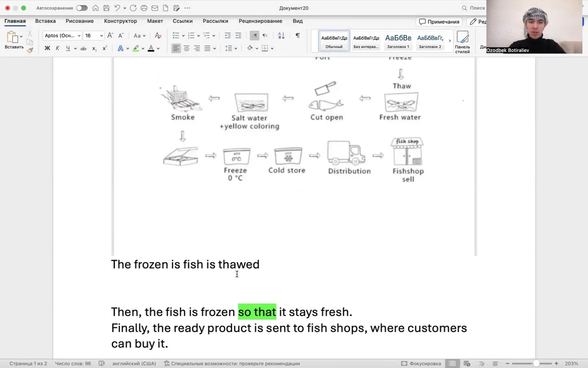The height and width of the screenshot is (368, 588).
Task: Enable Фокусировка focus mode
Action: pos(421,364)
